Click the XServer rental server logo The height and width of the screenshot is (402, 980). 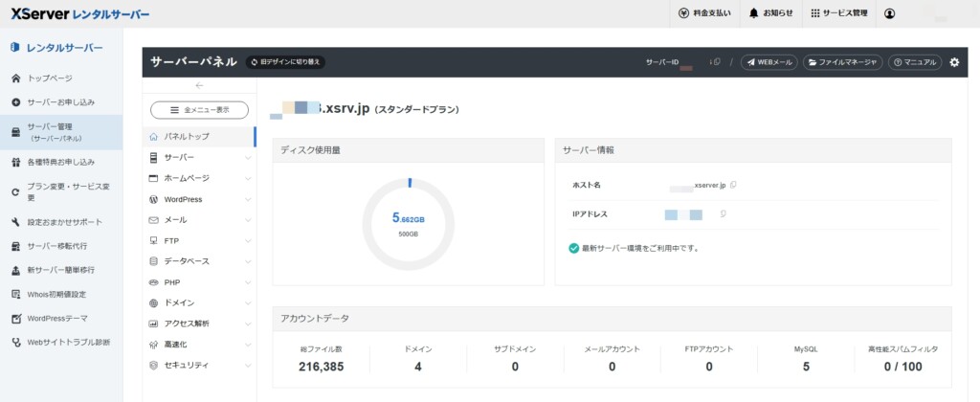click(80, 13)
